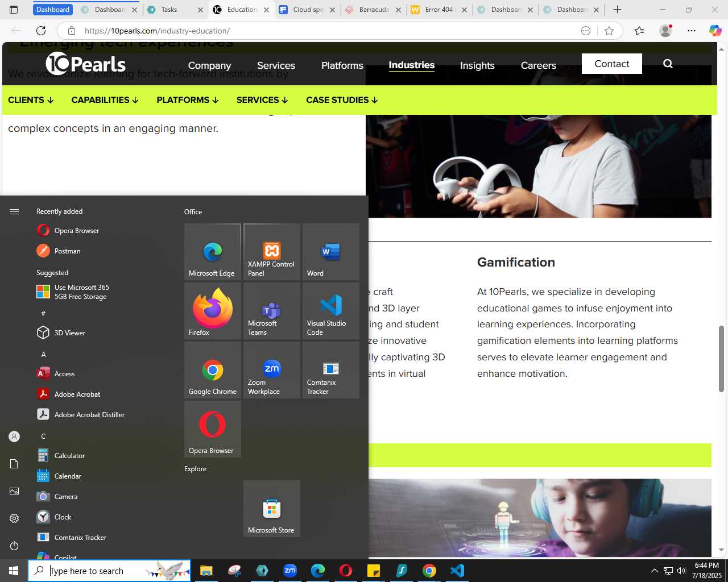This screenshot has height=582, width=728.
Task: Expand the CASE STUDIES dropdown
Action: click(x=342, y=100)
